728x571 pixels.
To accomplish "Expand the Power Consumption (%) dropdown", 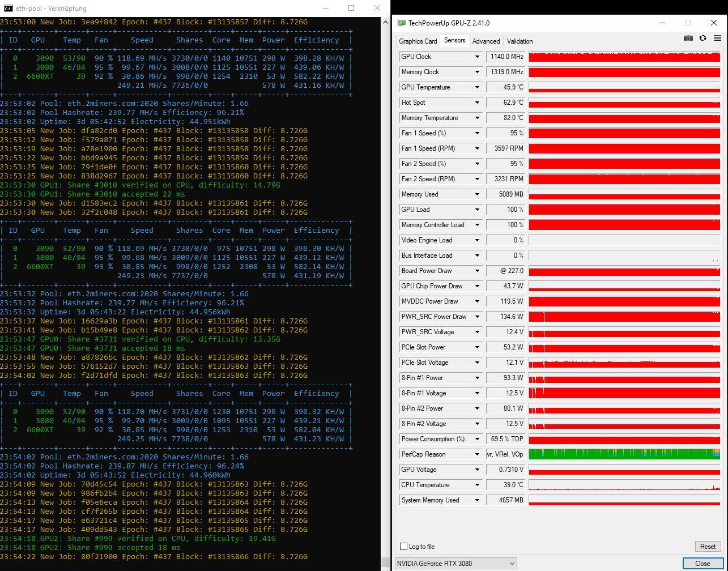I will [x=477, y=439].
